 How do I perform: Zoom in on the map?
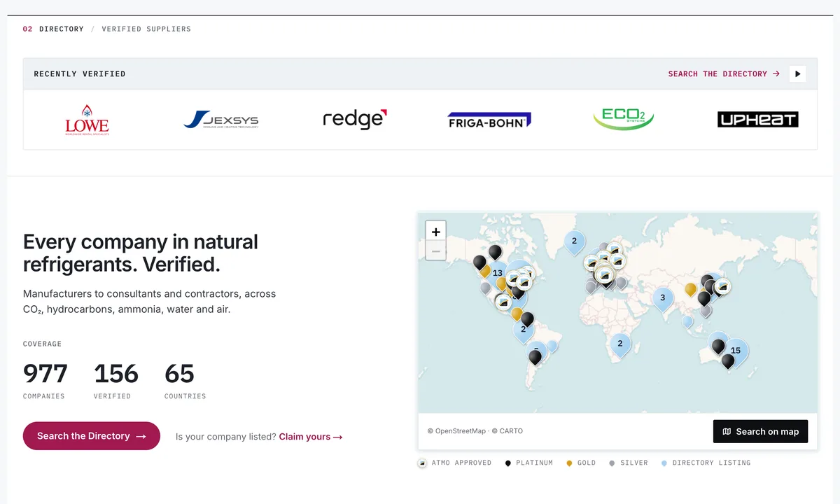(x=436, y=232)
